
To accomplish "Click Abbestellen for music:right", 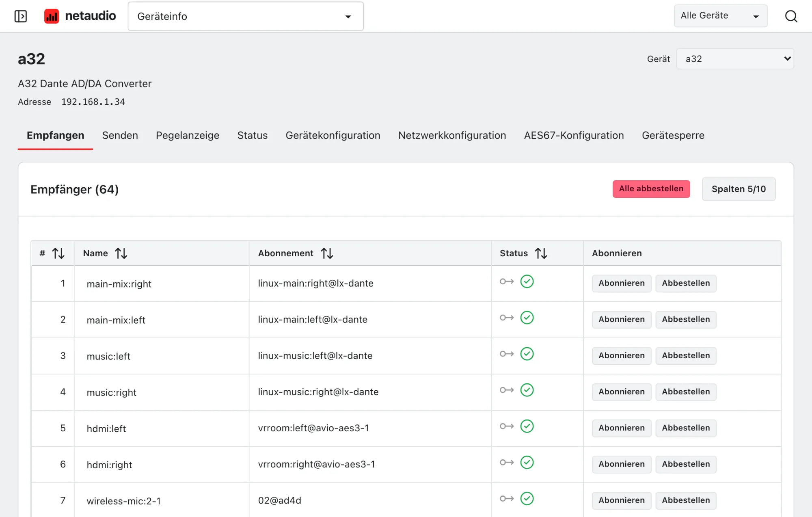I will pos(686,392).
